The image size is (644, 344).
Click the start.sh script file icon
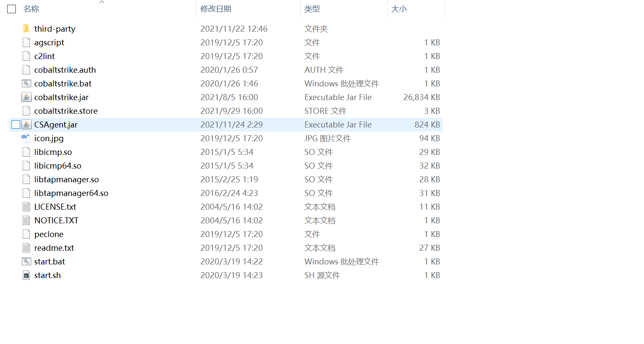27,275
